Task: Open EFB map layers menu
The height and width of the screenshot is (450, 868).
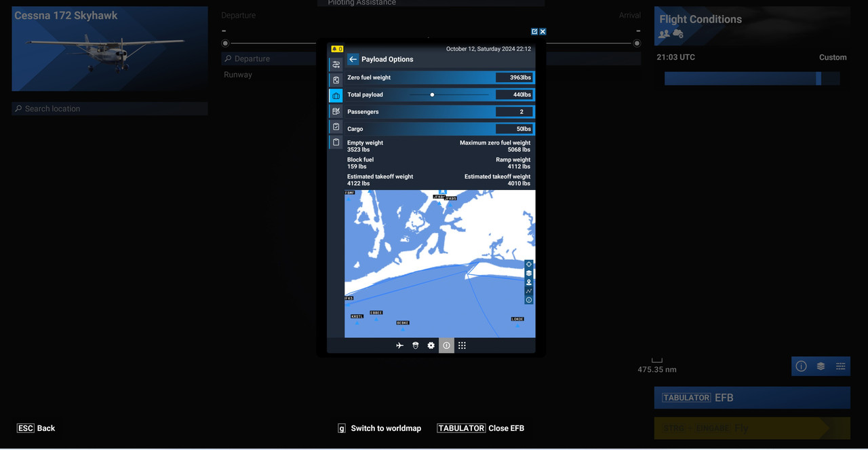Action: pos(529,273)
